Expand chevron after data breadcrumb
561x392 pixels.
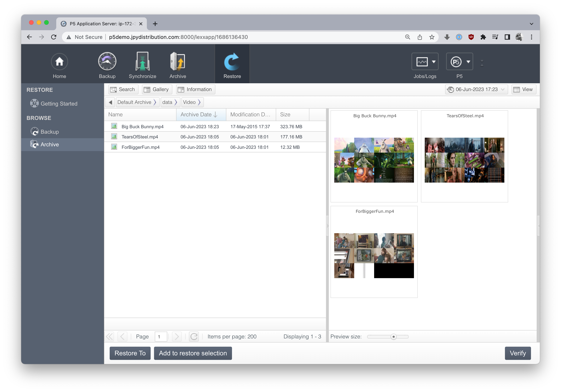click(176, 102)
